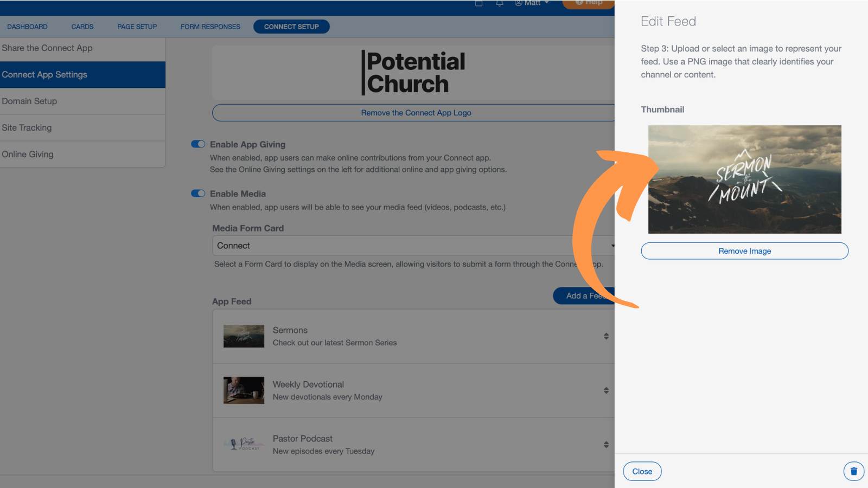868x488 pixels.
Task: Click the Help button in top bar
Action: 589,3
